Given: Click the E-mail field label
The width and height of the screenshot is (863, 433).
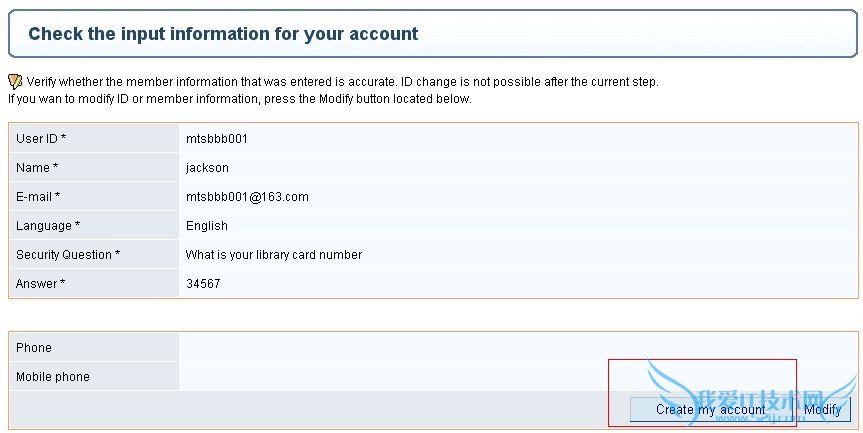Looking at the screenshot, I should coord(38,197).
